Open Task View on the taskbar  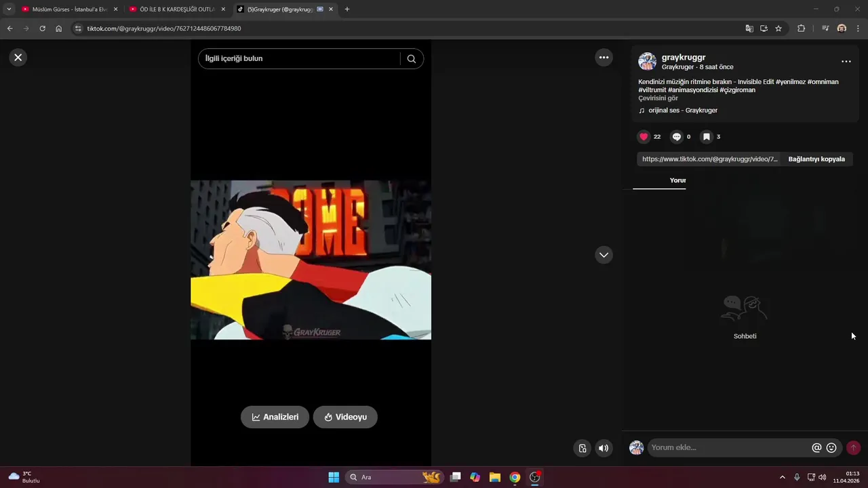(x=456, y=477)
